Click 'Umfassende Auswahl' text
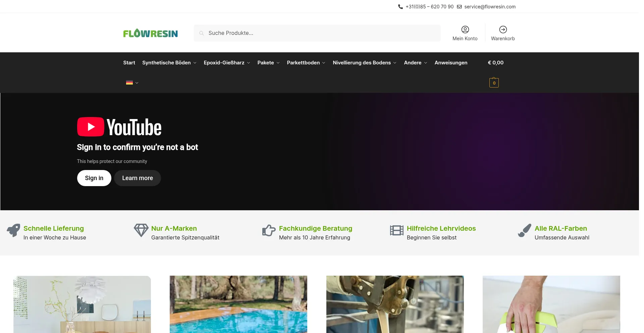644x333 pixels. 562,237
